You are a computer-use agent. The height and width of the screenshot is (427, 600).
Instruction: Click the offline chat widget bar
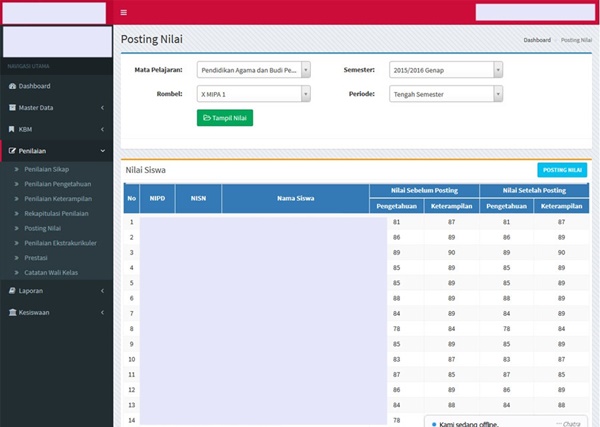coord(506,422)
